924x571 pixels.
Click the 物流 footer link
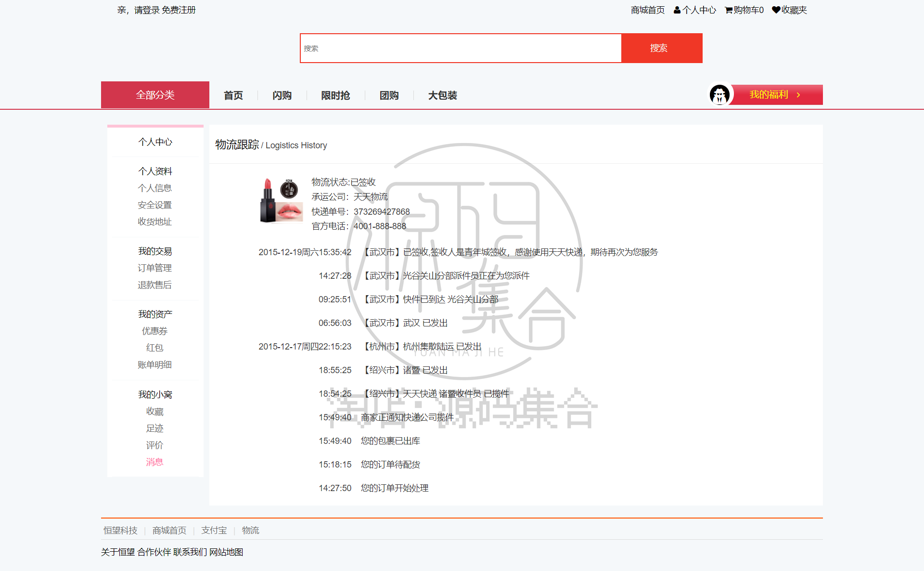click(x=251, y=531)
